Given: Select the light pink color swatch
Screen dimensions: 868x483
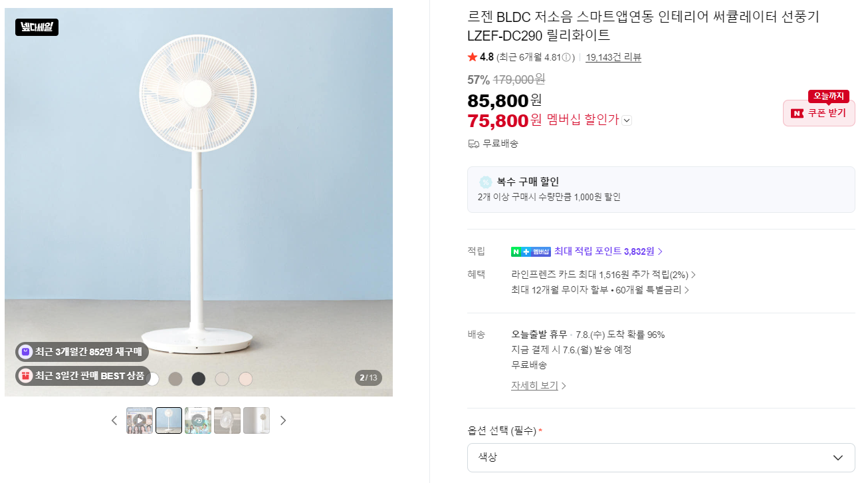Looking at the screenshot, I should [x=246, y=379].
